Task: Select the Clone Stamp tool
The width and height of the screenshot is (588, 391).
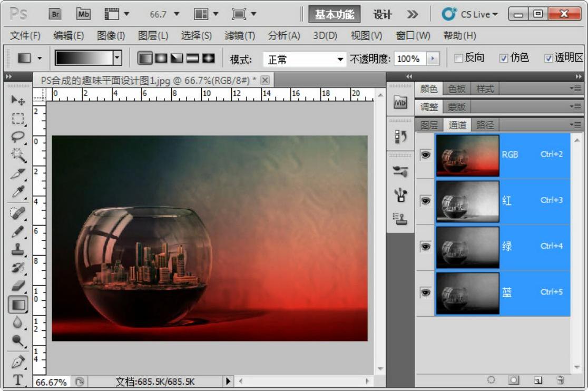Action: [x=18, y=249]
